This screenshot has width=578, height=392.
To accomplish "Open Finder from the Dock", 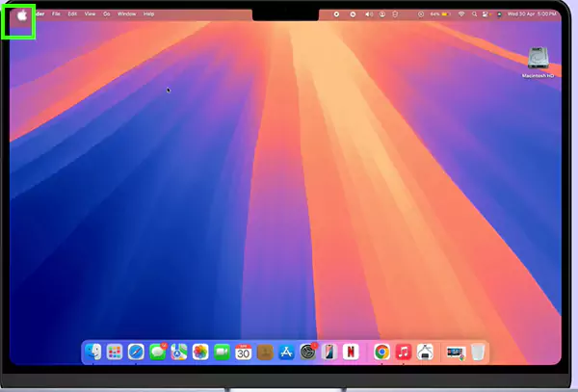I will coord(92,353).
